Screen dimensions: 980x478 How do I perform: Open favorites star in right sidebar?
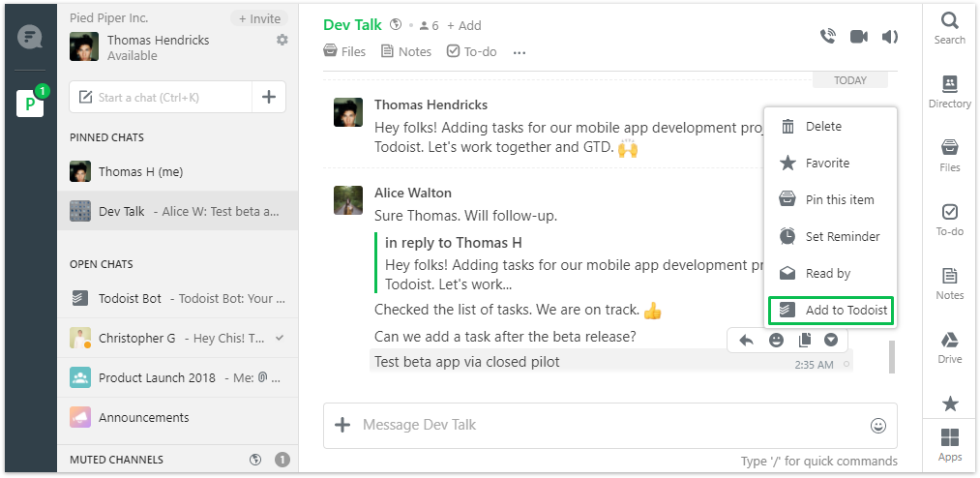(950, 403)
